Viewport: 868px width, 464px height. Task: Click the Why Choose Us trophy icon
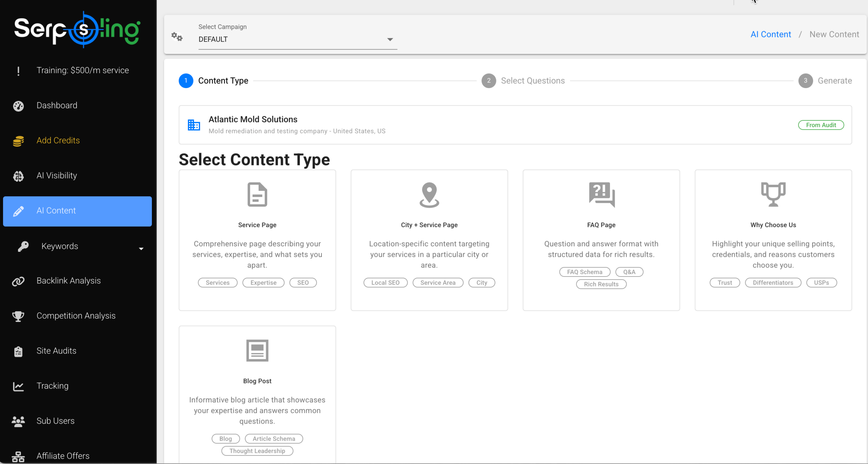(x=773, y=195)
